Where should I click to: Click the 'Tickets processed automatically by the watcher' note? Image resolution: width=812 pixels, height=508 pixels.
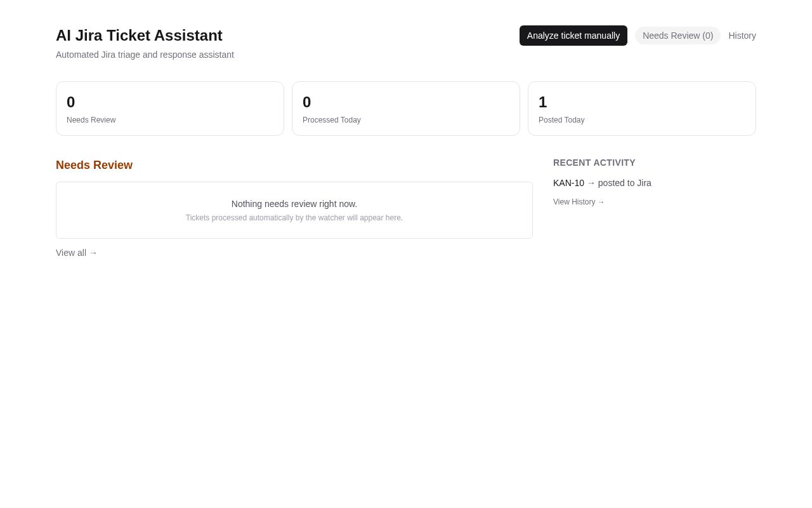pyautogui.click(x=294, y=218)
